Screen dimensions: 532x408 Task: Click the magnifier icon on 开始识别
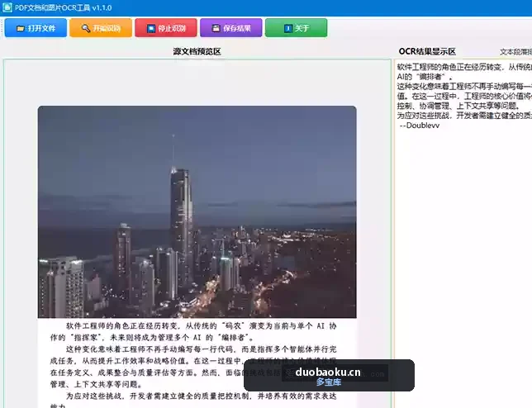tap(86, 28)
